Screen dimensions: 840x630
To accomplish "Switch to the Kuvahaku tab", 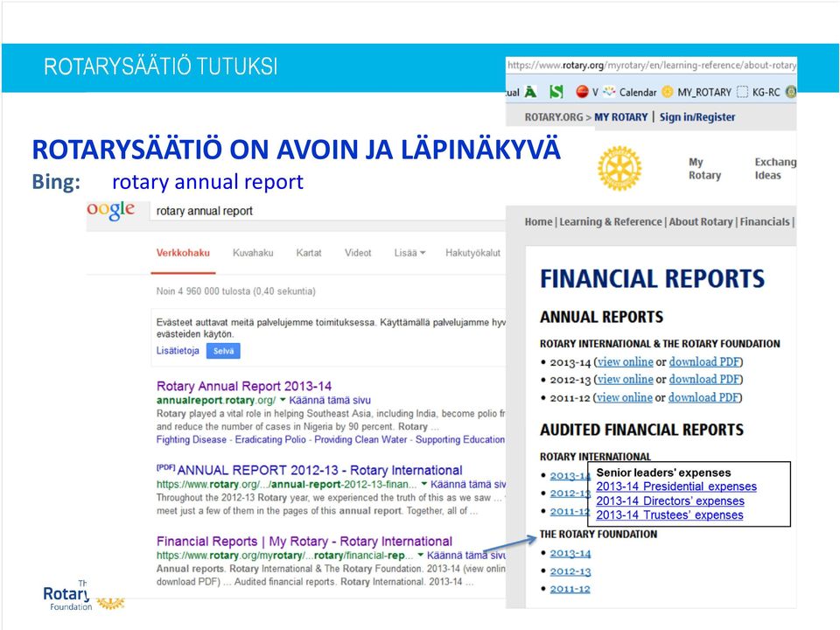I will 253,253.
